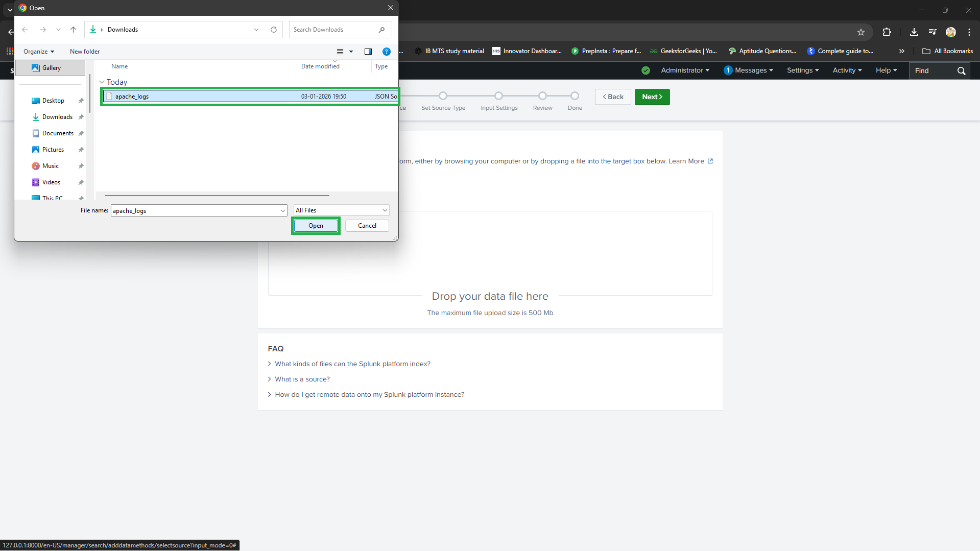Open Desktop in the navigation pane

click(x=53, y=101)
